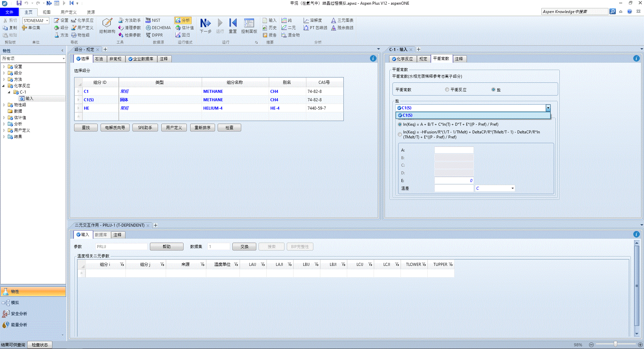The width and height of the screenshot is (644, 349).
Task: Open the DIPPR data source
Action: pyautogui.click(x=154, y=35)
